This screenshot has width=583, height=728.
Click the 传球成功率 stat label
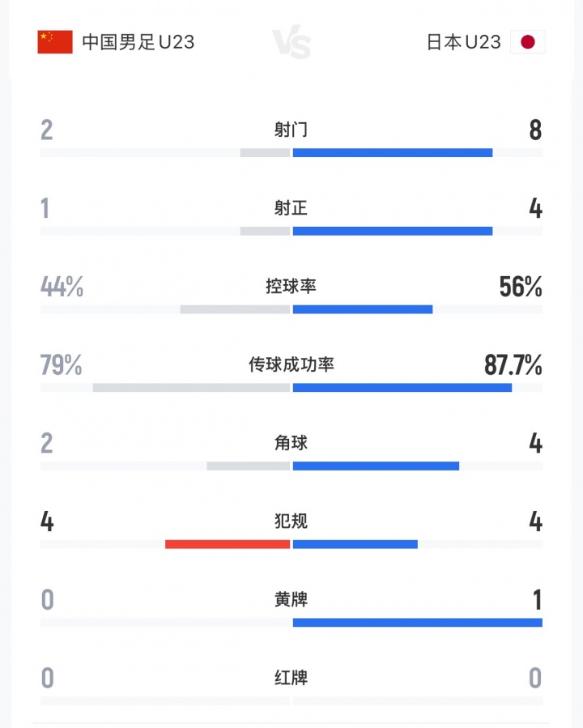click(x=291, y=365)
